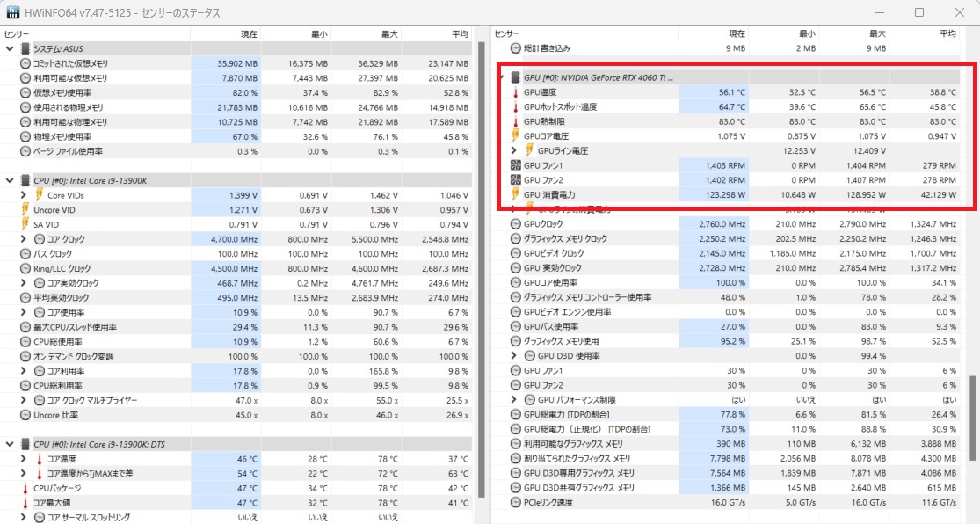
Task: Click the HWiNFO64 app icon in title bar
Action: pyautogui.click(x=12, y=12)
